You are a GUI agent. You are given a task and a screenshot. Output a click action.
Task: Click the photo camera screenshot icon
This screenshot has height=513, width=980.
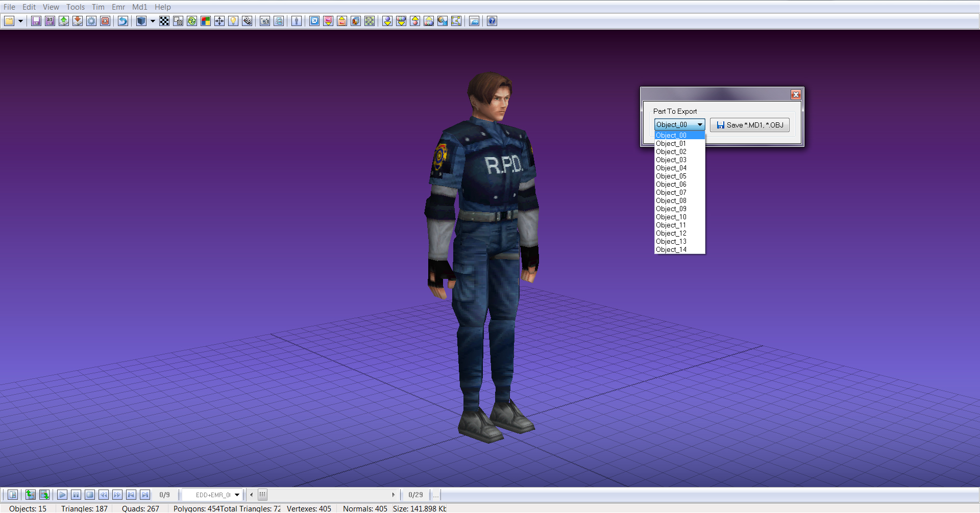click(x=265, y=21)
